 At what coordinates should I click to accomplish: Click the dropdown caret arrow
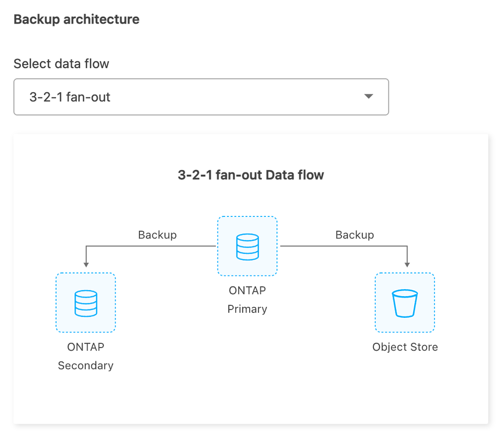(369, 96)
